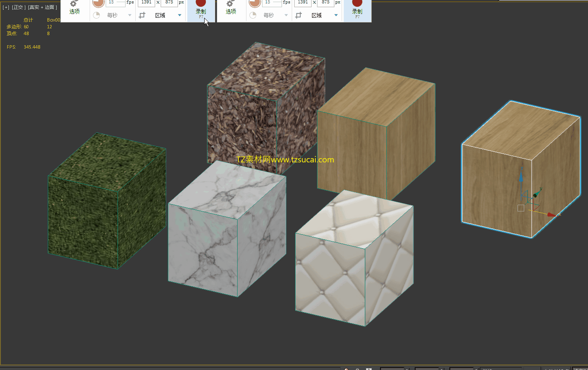Click the orange frame-rate dial in right toolbar
Image resolution: width=588 pixels, height=370 pixels.
255,3
